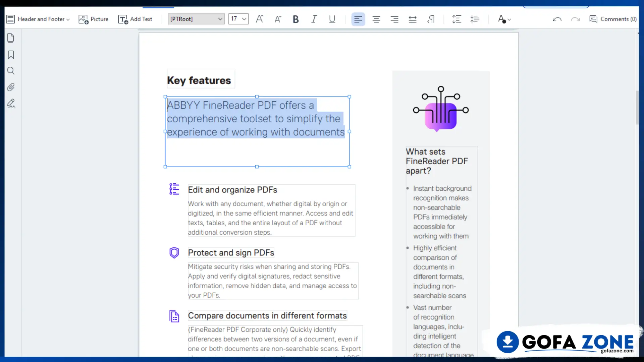This screenshot has width=644, height=362.
Task: Select justify alignment
Action: [413, 19]
